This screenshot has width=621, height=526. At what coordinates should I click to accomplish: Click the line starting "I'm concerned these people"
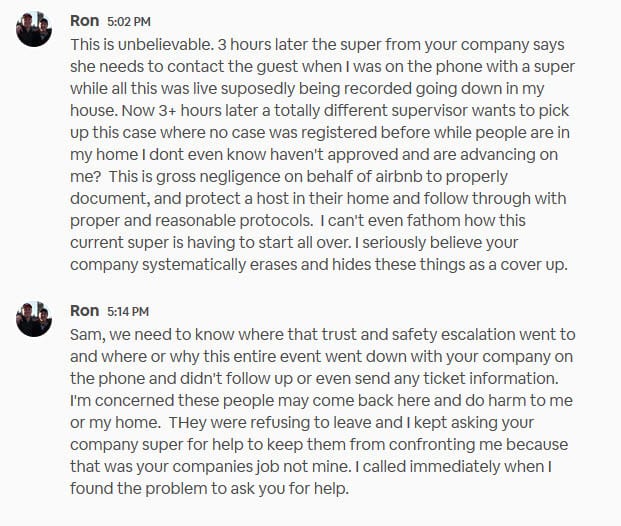click(x=321, y=400)
